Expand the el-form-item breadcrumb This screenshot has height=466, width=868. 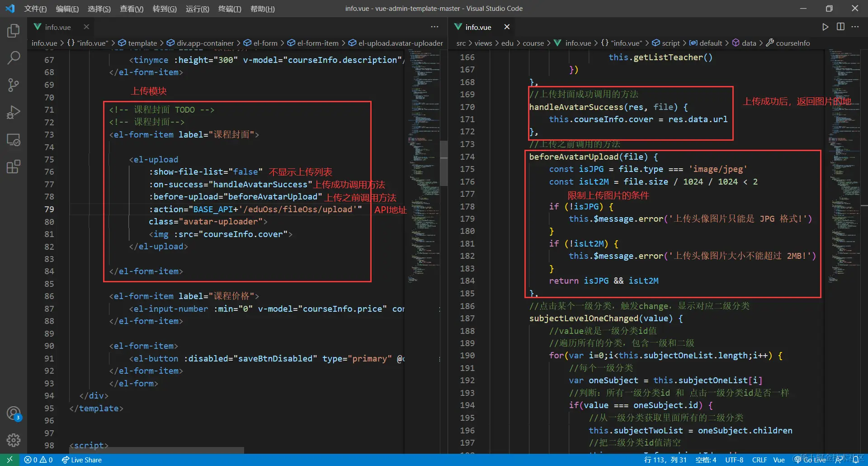point(313,43)
